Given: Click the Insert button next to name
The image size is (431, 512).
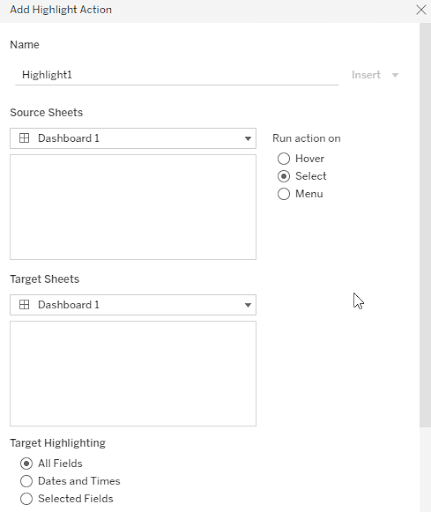Looking at the screenshot, I should pos(366,75).
